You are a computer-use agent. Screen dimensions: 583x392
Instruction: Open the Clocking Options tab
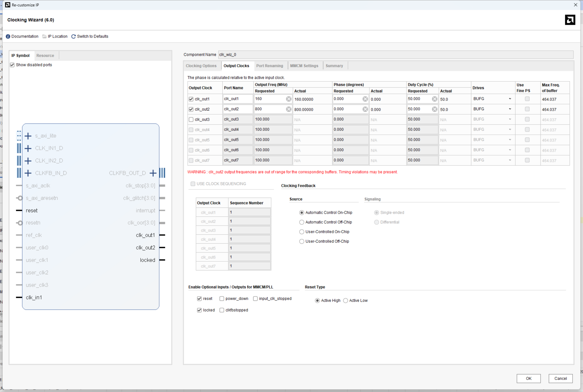201,66
